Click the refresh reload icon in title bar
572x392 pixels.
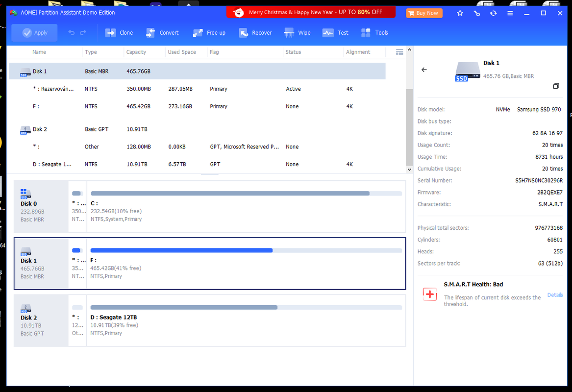point(493,13)
